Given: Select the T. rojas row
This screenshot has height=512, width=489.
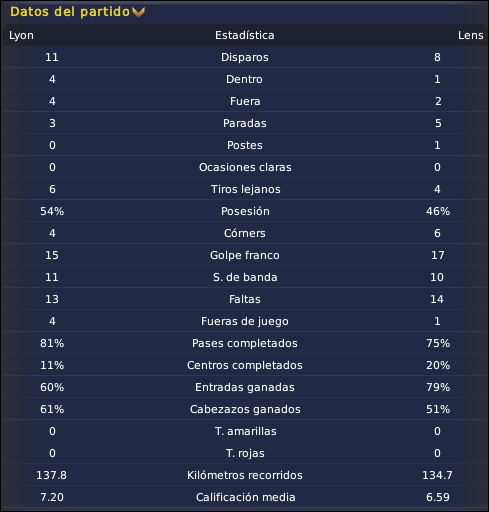Looking at the screenshot, I should click(245, 453).
